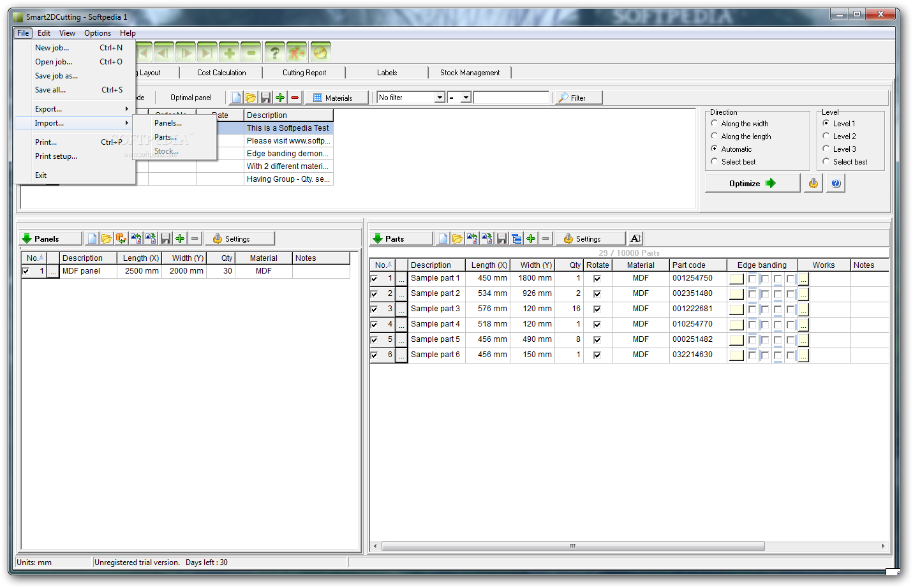Open the Options menu
The height and width of the screenshot is (588, 913).
tap(98, 33)
